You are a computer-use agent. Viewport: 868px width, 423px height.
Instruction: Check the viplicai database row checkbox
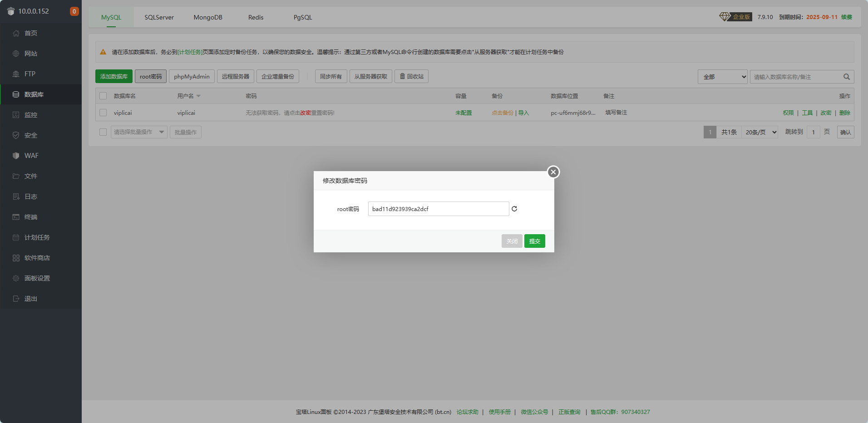pyautogui.click(x=103, y=113)
